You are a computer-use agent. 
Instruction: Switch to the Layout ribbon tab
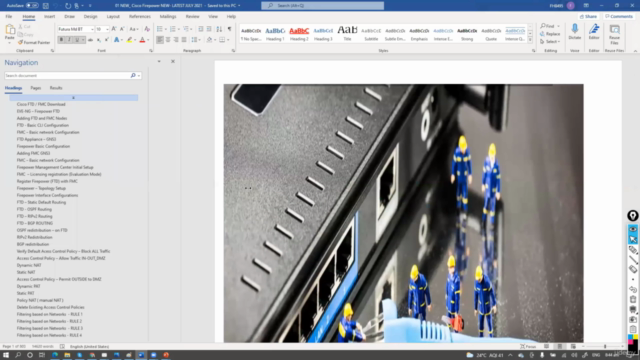pos(113,17)
